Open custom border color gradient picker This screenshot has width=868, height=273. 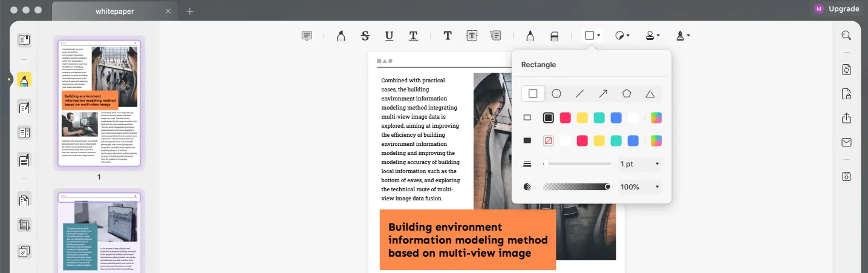coord(656,117)
